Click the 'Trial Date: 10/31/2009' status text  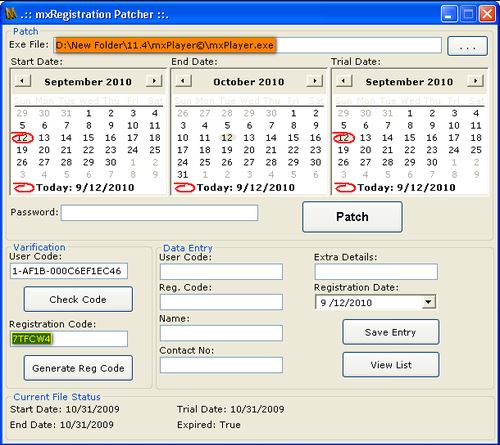click(x=231, y=409)
